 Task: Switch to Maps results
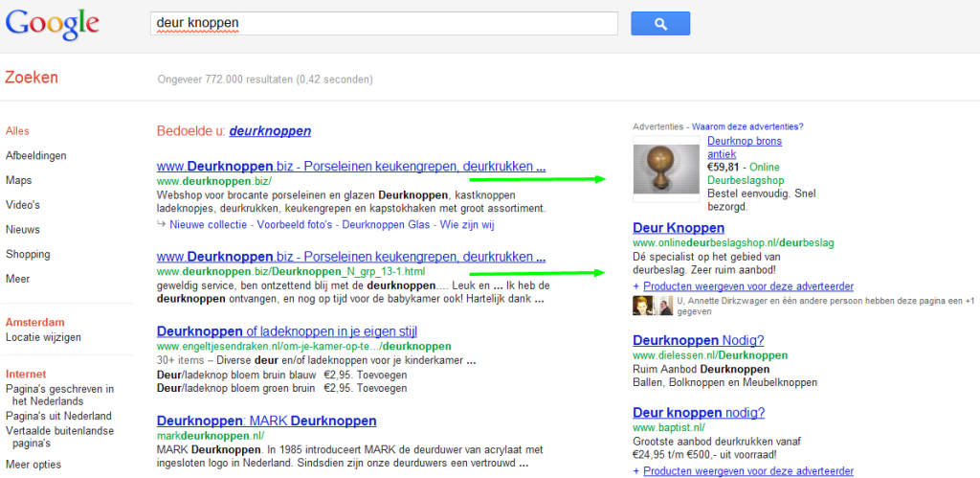(19, 180)
